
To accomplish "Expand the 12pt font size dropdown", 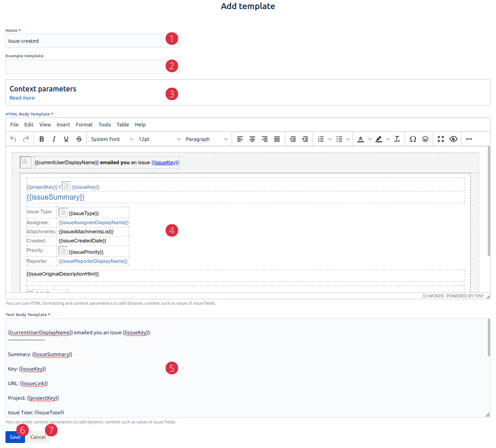I will click(x=159, y=139).
